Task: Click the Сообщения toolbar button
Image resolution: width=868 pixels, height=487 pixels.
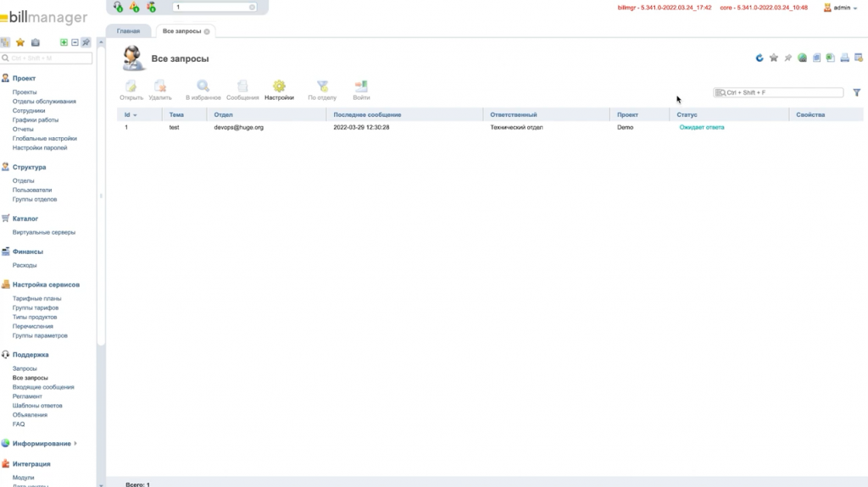Action: (242, 91)
